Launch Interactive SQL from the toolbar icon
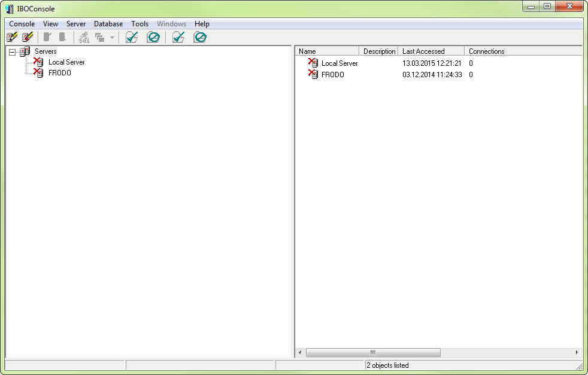588x375 pixels. [x=84, y=37]
